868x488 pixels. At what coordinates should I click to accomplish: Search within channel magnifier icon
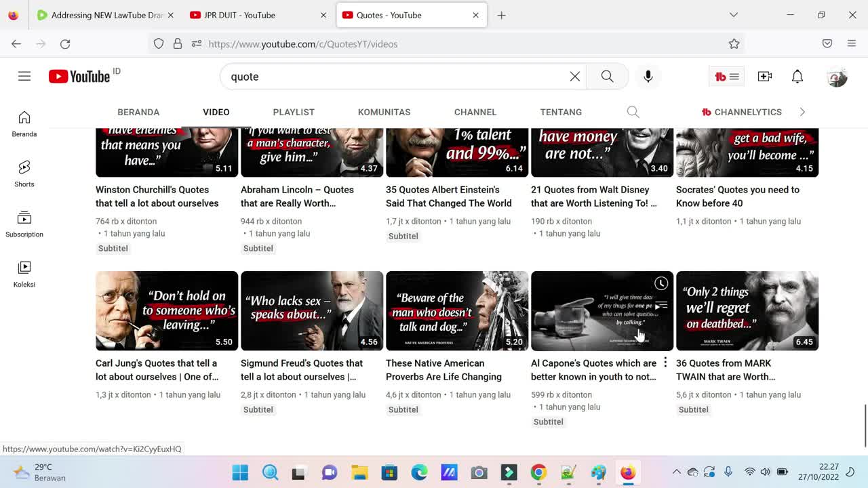pyautogui.click(x=633, y=112)
